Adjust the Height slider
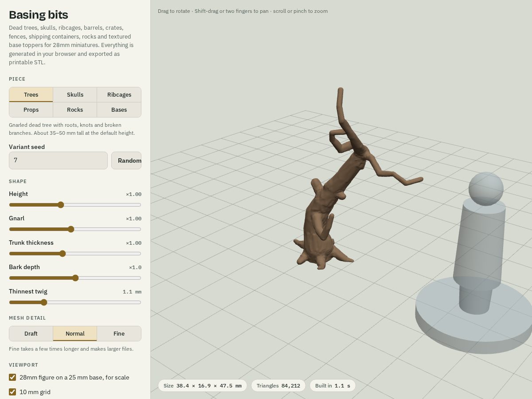 point(75,205)
